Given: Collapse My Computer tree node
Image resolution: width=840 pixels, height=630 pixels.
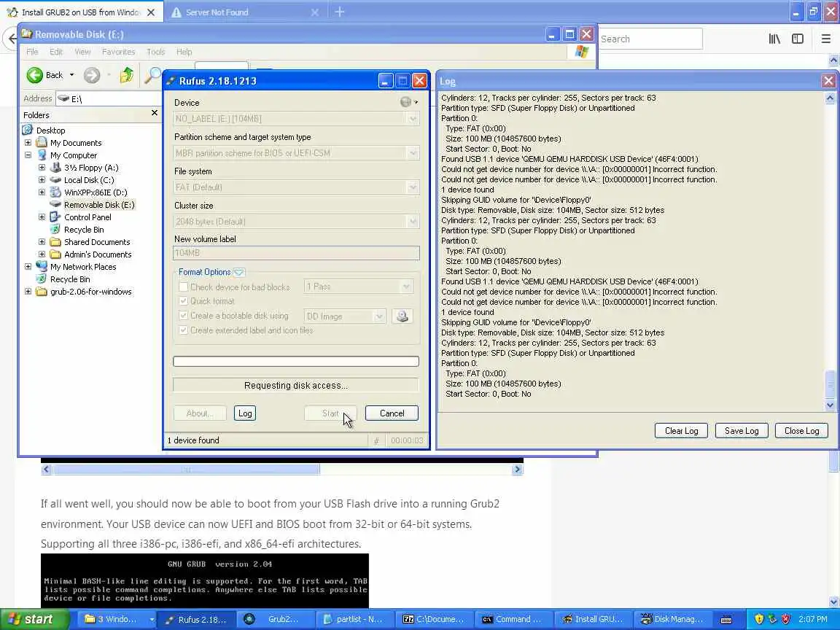Looking at the screenshot, I should pyautogui.click(x=28, y=155).
